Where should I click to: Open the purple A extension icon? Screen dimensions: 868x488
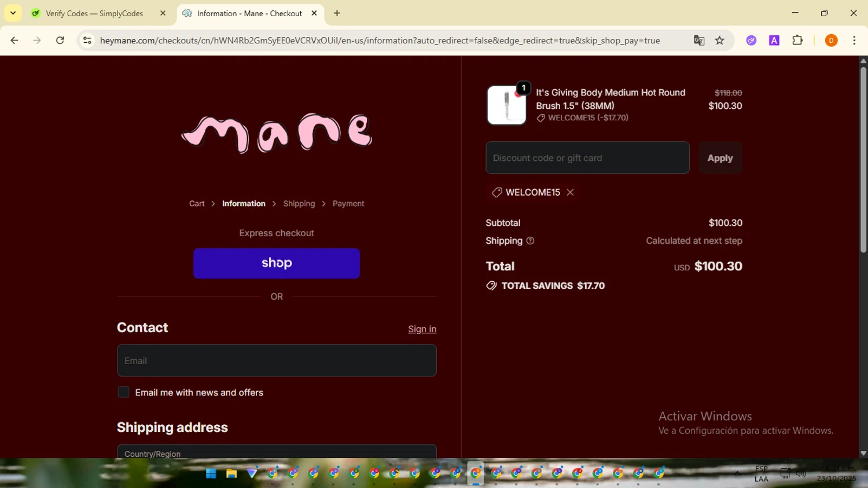tap(774, 41)
